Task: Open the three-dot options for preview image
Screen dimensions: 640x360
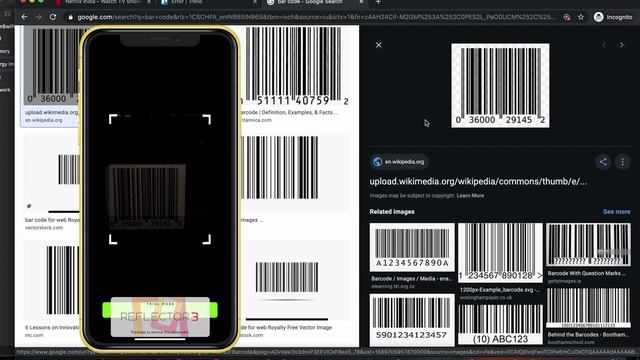Action: point(622,162)
